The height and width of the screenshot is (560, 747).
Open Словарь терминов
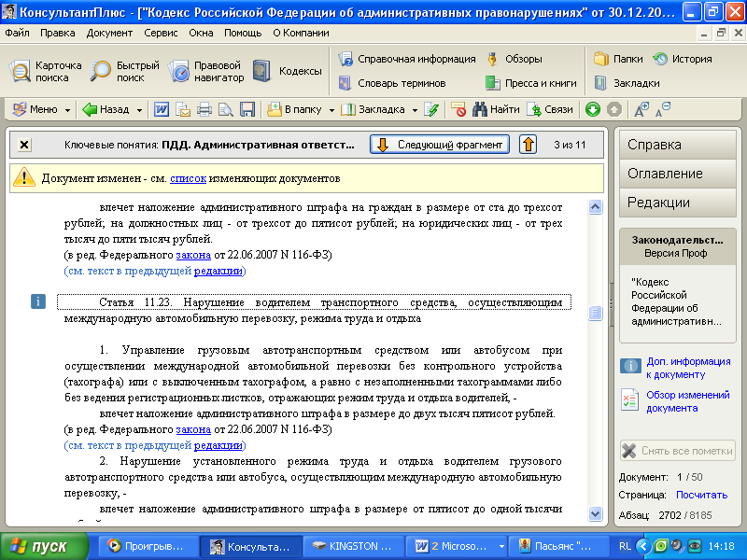point(392,83)
